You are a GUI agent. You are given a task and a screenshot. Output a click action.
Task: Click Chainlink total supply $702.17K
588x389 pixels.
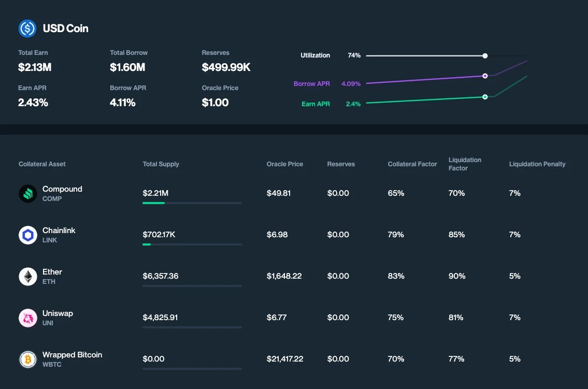159,235
